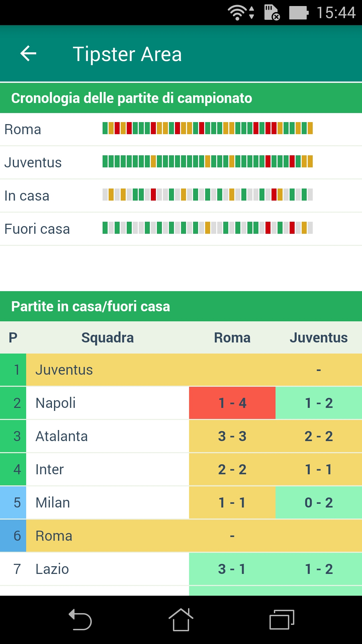Tap Android back navigation button
Screen dimensions: 362x644
click(x=80, y=620)
